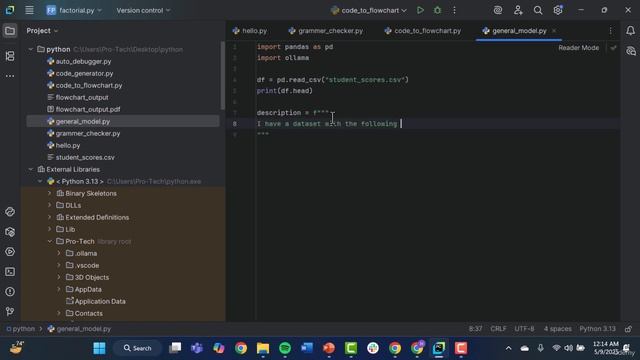Click the line separator CRLF in status bar
Viewport: 640px width, 360px height.
tap(498, 329)
